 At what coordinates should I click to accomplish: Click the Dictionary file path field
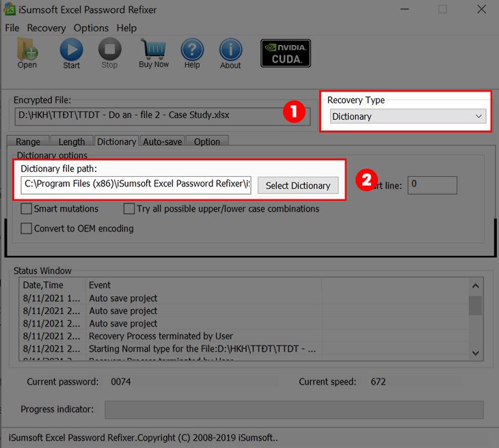pyautogui.click(x=137, y=184)
